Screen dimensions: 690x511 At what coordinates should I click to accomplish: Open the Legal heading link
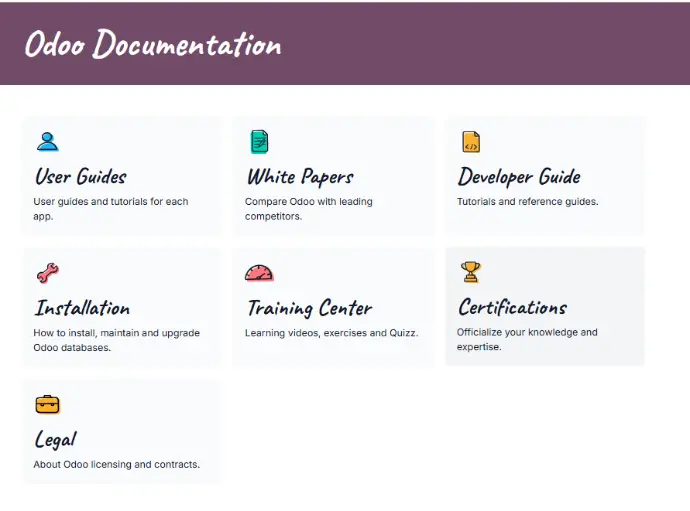(55, 440)
